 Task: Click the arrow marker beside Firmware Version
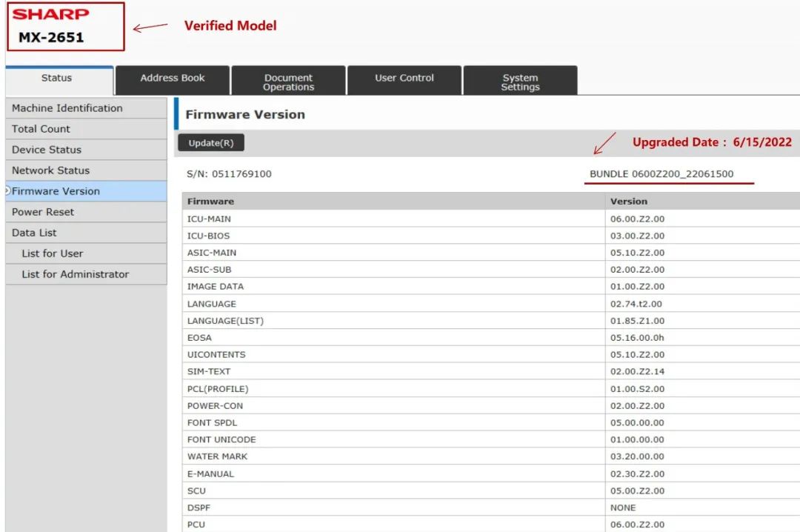(x=7, y=191)
